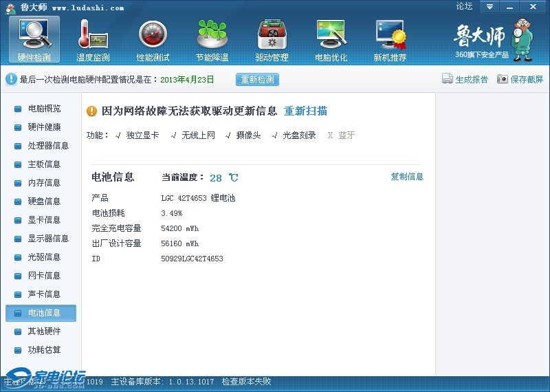Click the 鲁大师 logo mascot

click(x=527, y=39)
